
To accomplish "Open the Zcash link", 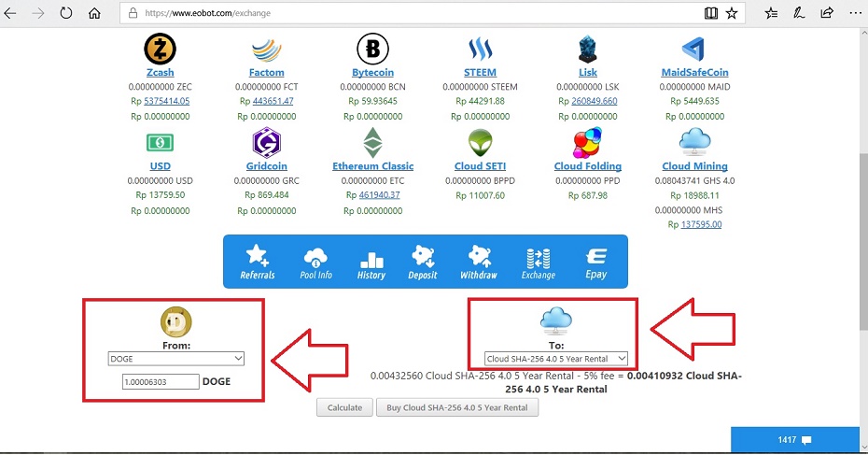I will (160, 73).
